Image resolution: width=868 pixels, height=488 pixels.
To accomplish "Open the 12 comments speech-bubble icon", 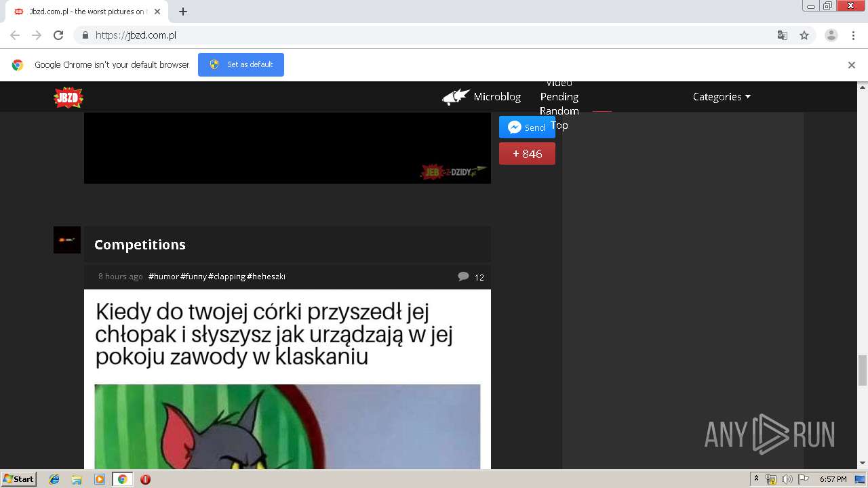I will (463, 277).
